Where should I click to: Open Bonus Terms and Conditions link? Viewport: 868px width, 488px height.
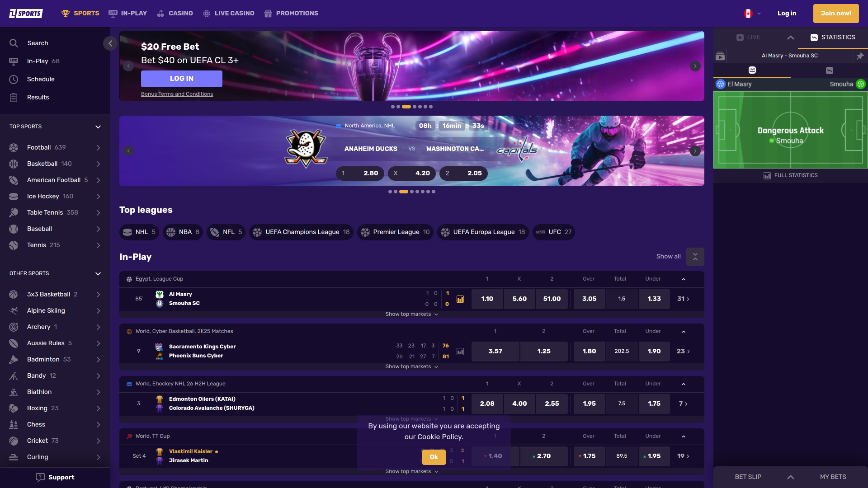pyautogui.click(x=177, y=94)
